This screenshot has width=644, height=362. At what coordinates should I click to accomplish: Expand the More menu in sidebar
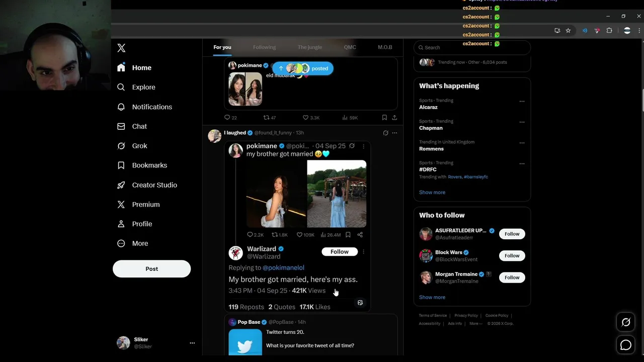[x=133, y=243]
